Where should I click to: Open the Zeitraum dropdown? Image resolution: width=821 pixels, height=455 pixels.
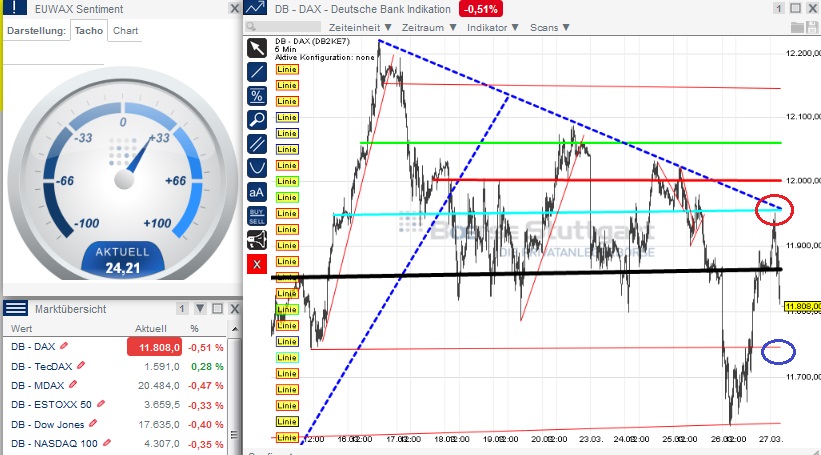pos(429,27)
